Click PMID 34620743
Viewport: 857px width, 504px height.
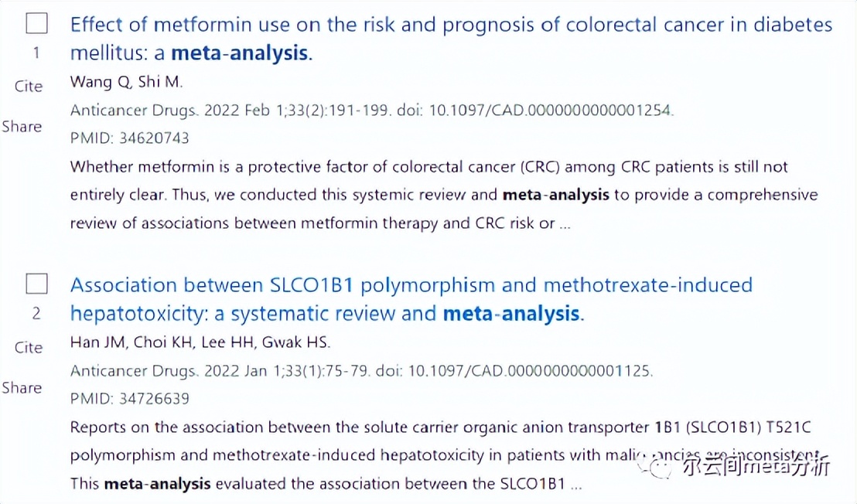129,138
